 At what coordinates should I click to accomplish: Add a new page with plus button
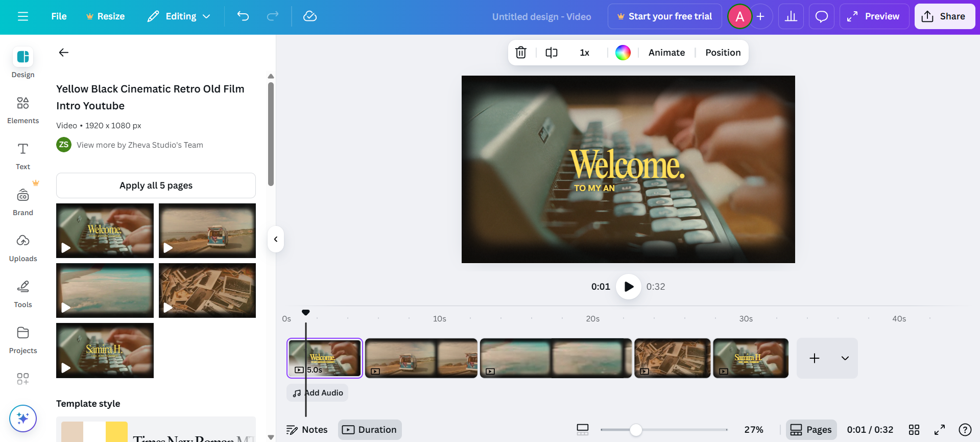pos(815,358)
